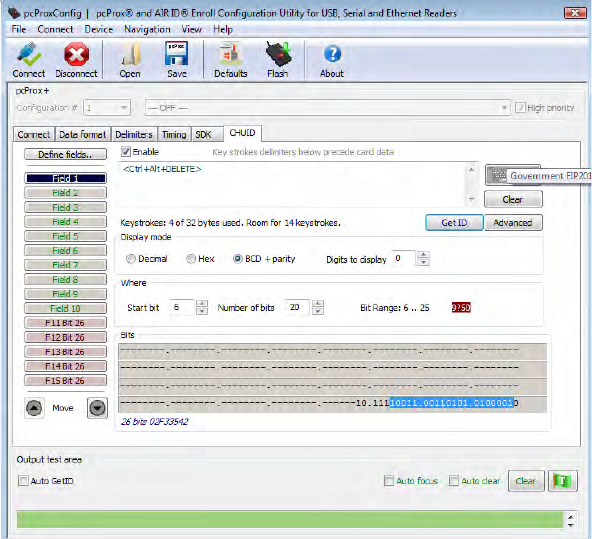Click the Advanced button
The height and width of the screenshot is (539, 592).
513,223
